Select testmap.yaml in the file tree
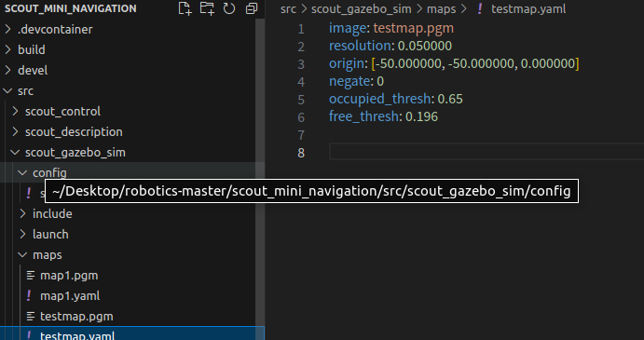The image size is (644, 340). tap(77, 335)
